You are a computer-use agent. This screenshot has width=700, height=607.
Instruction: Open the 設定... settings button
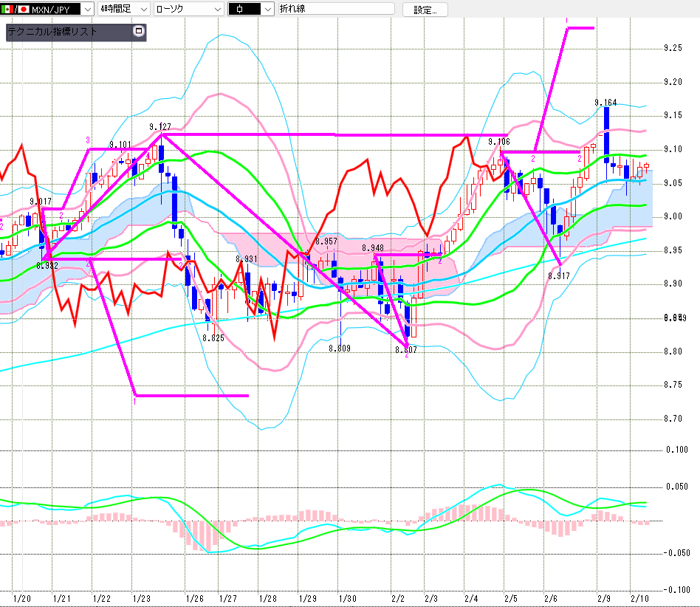coord(425,10)
